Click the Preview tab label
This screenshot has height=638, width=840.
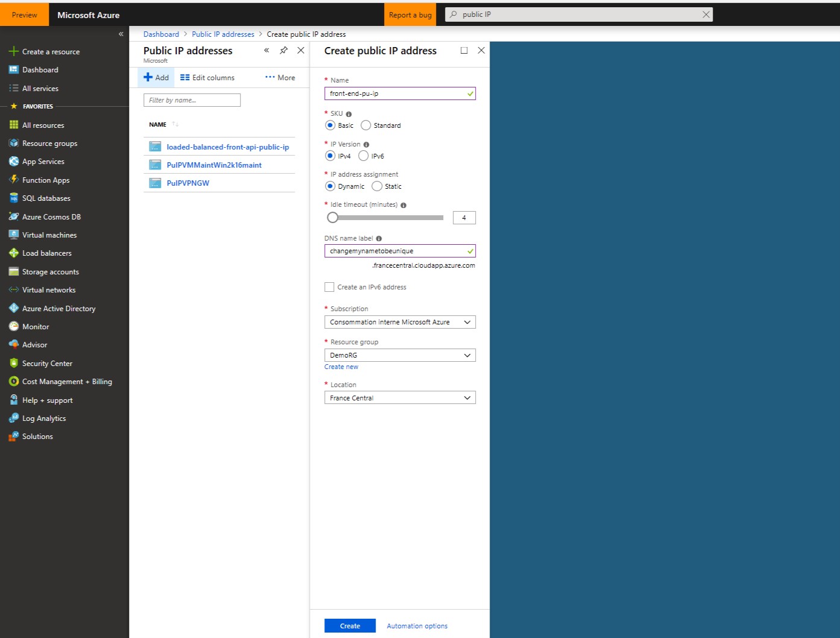tap(24, 15)
